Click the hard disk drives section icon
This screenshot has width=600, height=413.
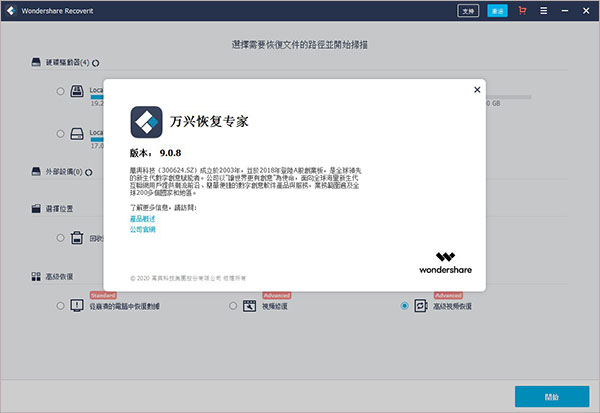(36, 62)
